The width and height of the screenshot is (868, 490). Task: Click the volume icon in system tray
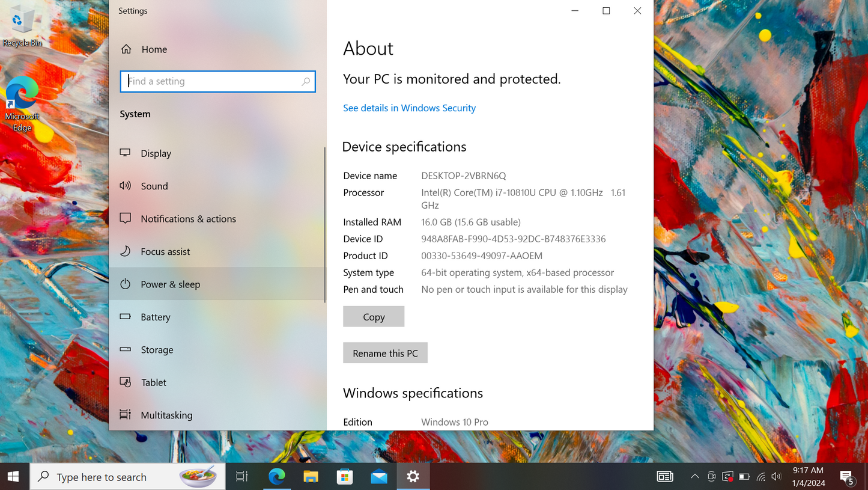tap(776, 476)
